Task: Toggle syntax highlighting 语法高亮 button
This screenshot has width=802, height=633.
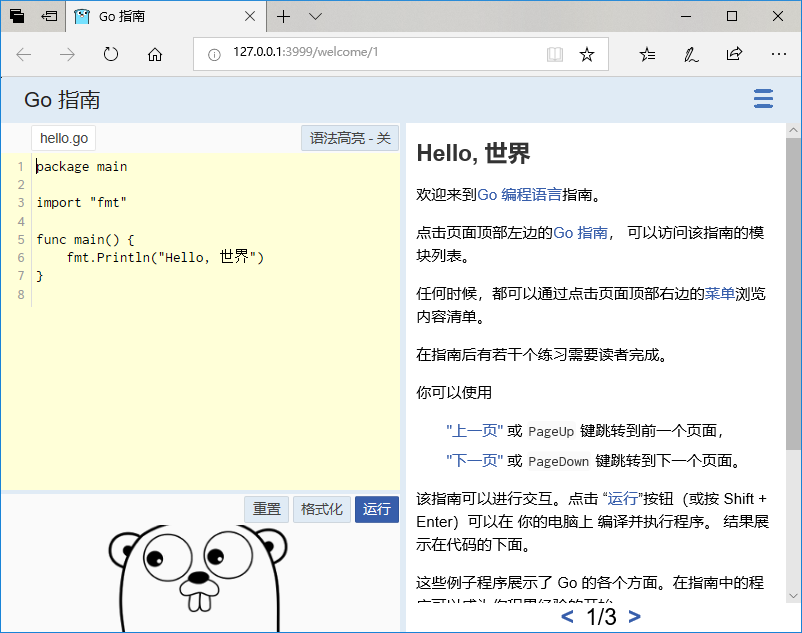Action: [350, 138]
